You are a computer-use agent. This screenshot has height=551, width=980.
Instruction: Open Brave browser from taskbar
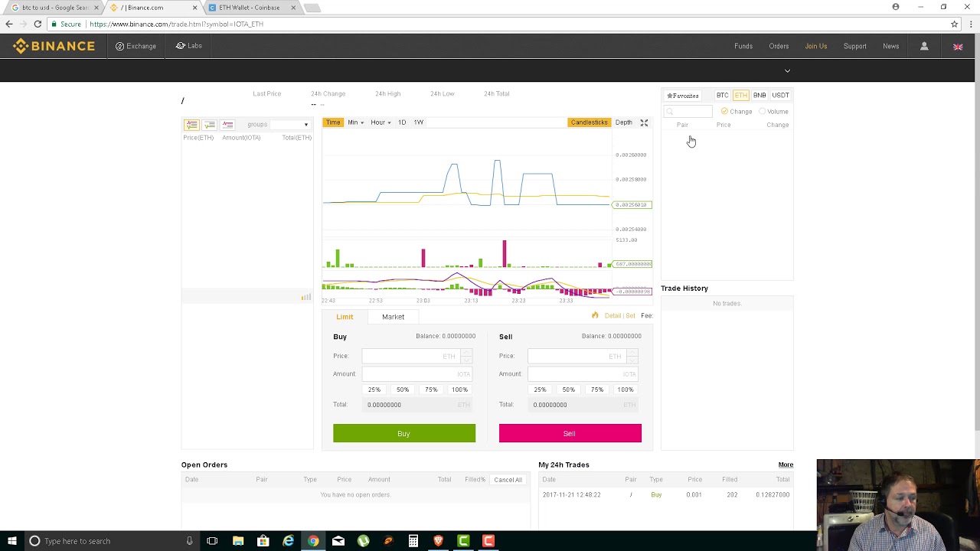tap(438, 541)
